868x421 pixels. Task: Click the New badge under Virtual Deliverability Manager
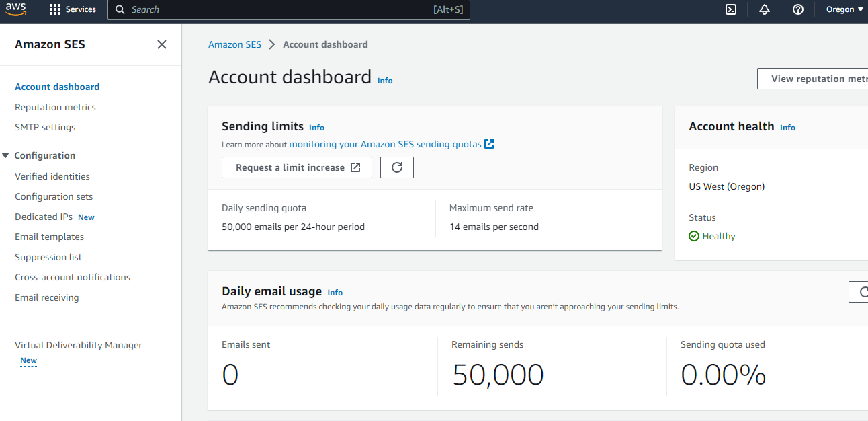[28, 360]
